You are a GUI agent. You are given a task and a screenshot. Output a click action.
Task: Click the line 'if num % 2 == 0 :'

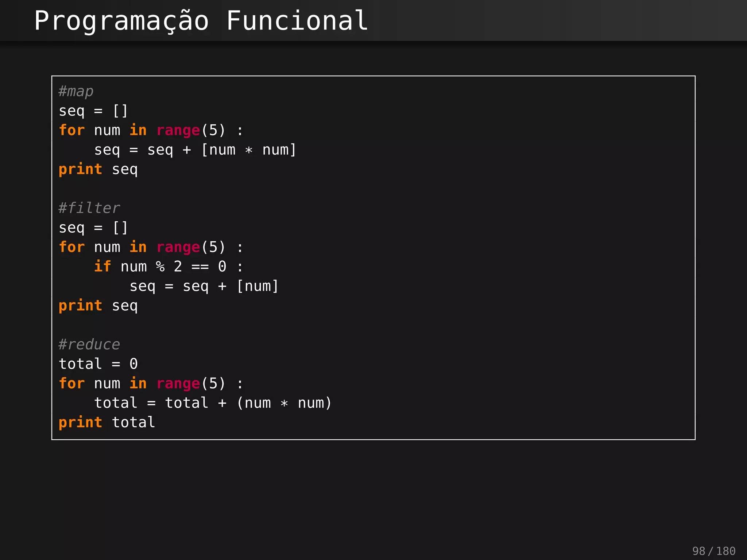pos(169,267)
